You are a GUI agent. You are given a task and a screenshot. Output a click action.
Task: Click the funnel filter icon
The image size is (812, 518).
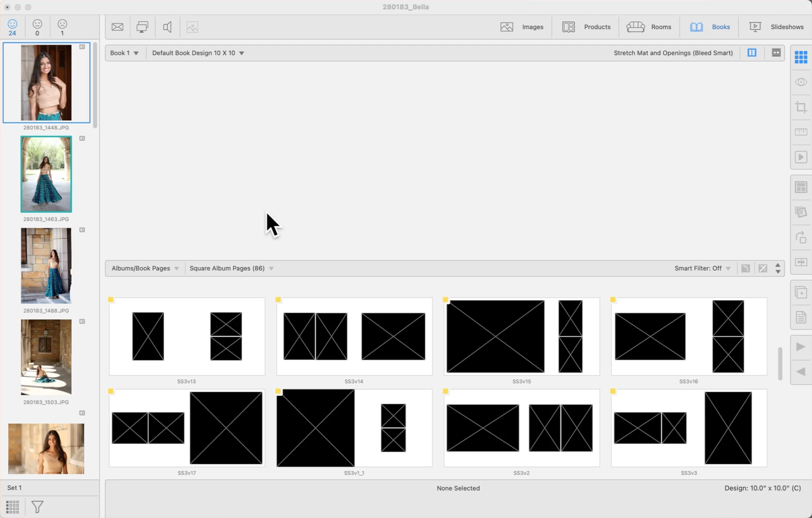[x=37, y=507]
